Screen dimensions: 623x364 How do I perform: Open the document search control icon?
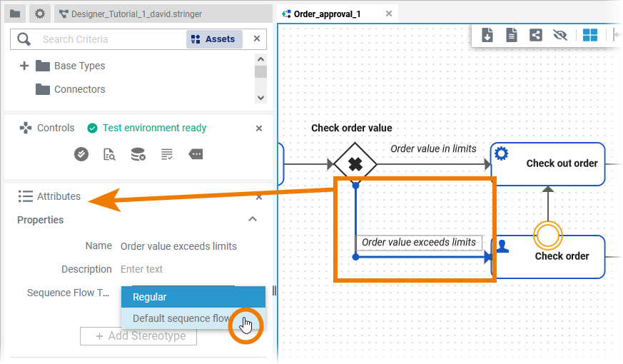point(109,154)
